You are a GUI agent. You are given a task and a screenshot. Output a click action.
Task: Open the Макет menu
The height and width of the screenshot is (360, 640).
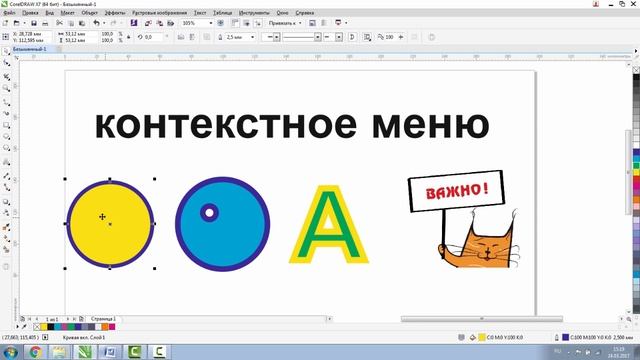(68, 13)
